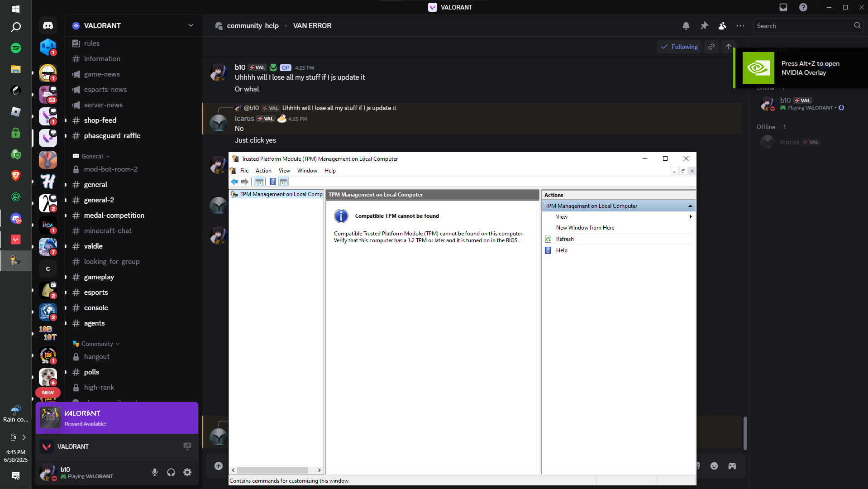Open the three-dots more options in Discord header
This screenshot has height=489, width=868.
click(740, 26)
